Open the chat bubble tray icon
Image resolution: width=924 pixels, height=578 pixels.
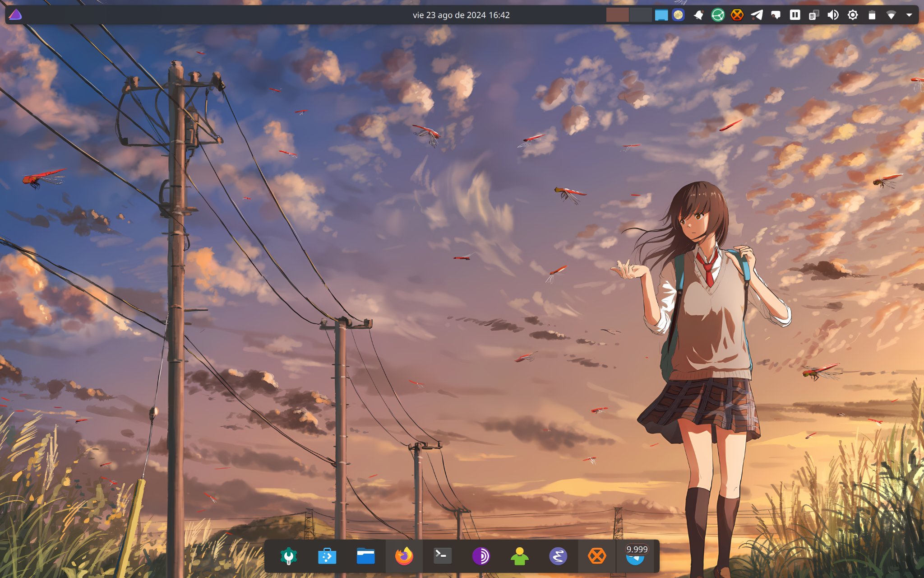[776, 15]
